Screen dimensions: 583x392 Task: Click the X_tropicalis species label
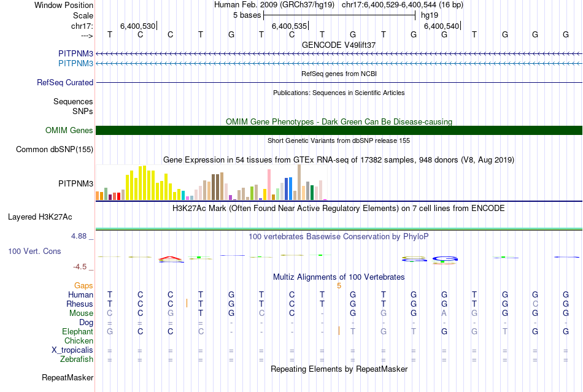click(x=72, y=350)
